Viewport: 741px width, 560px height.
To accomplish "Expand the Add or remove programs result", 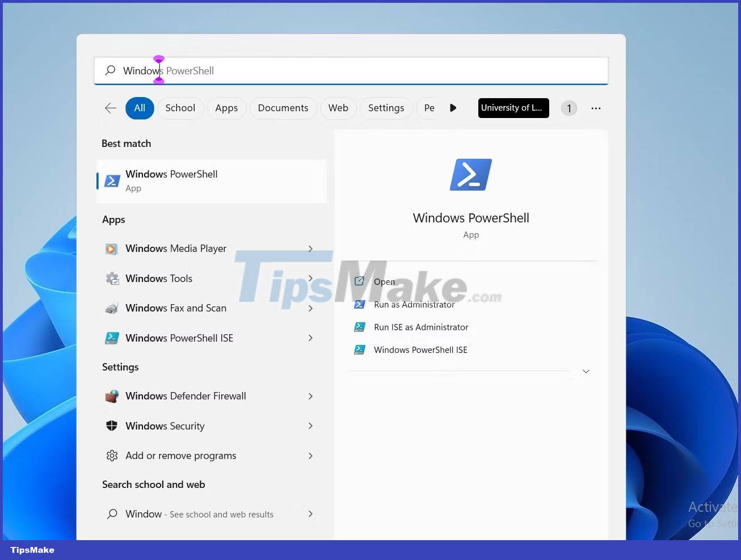I will tap(310, 456).
